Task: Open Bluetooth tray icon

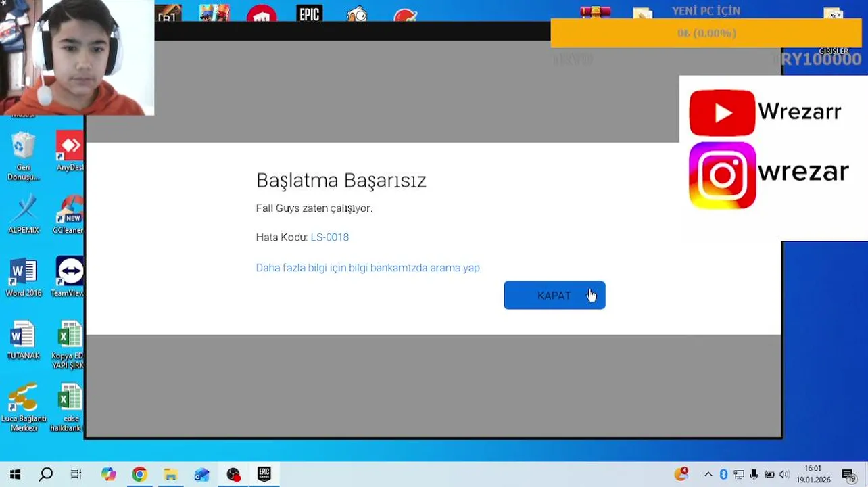Action: pyautogui.click(x=723, y=474)
